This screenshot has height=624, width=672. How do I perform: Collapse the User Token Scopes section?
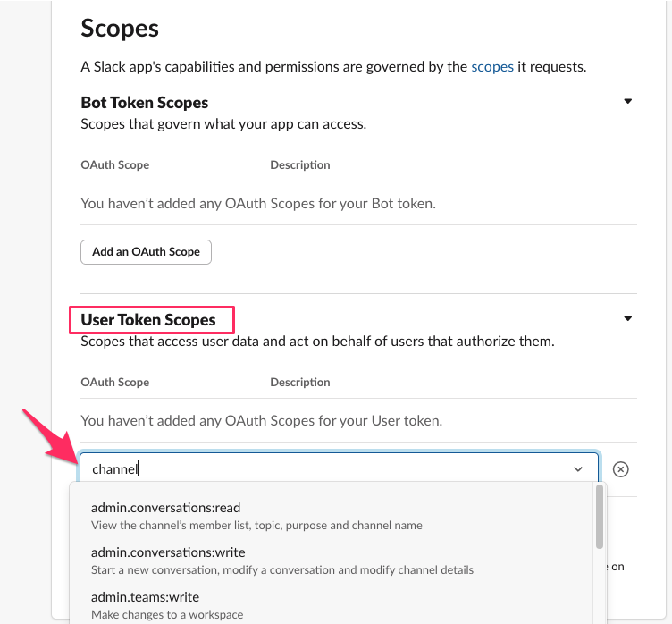(628, 318)
